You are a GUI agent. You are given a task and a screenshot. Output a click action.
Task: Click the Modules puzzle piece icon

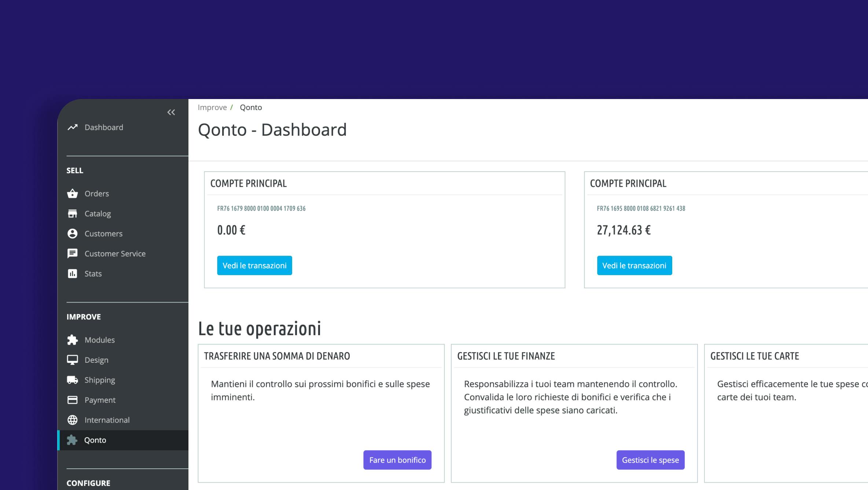(x=73, y=340)
